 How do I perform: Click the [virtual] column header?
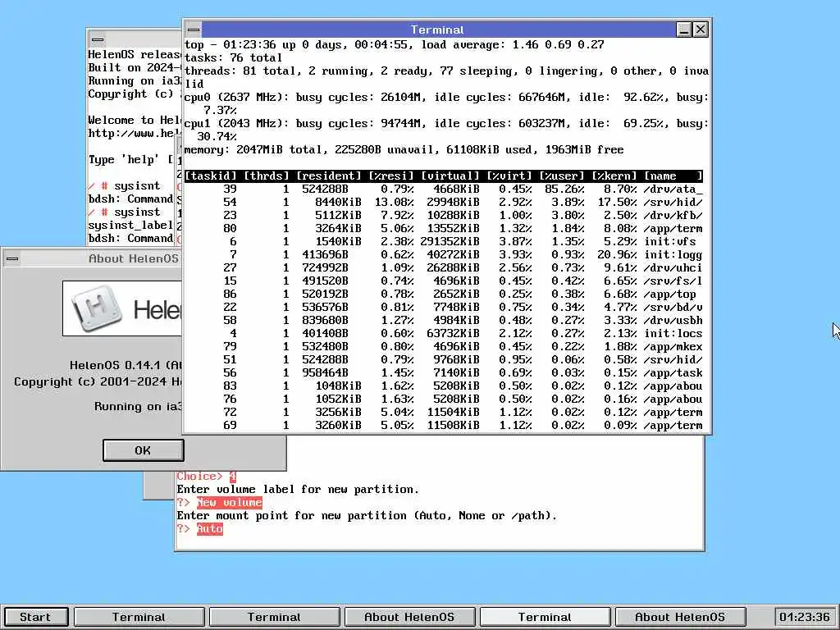(450, 176)
